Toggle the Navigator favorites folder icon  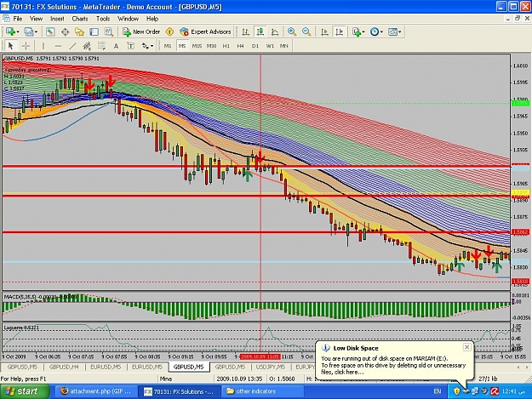pyautogui.click(x=79, y=31)
